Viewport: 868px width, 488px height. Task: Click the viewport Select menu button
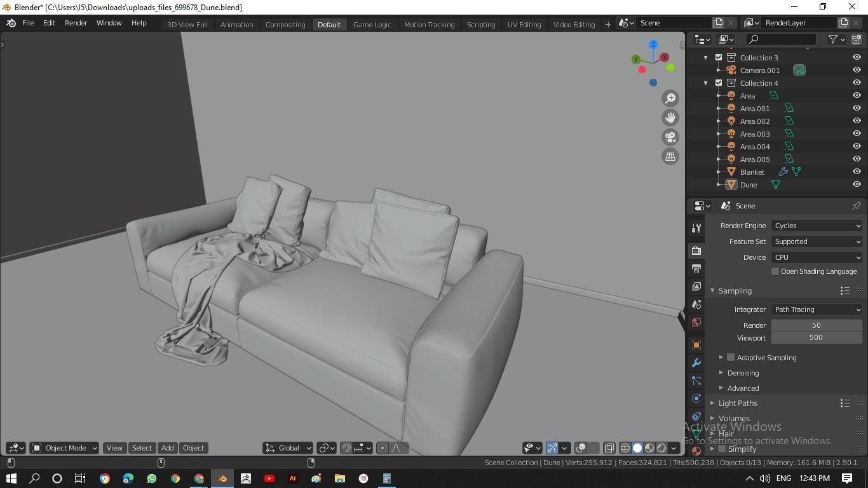[x=142, y=448]
